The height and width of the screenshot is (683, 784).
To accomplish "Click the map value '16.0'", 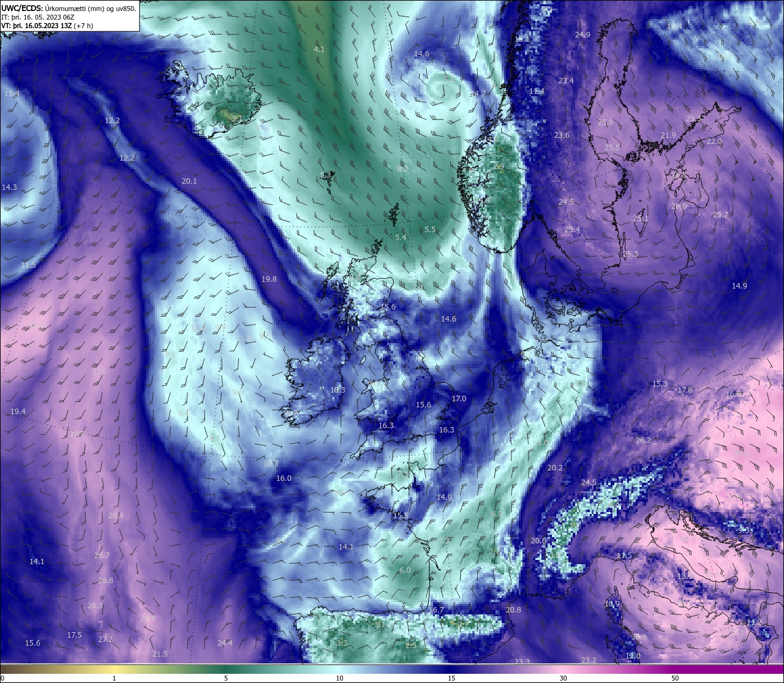I will [284, 478].
